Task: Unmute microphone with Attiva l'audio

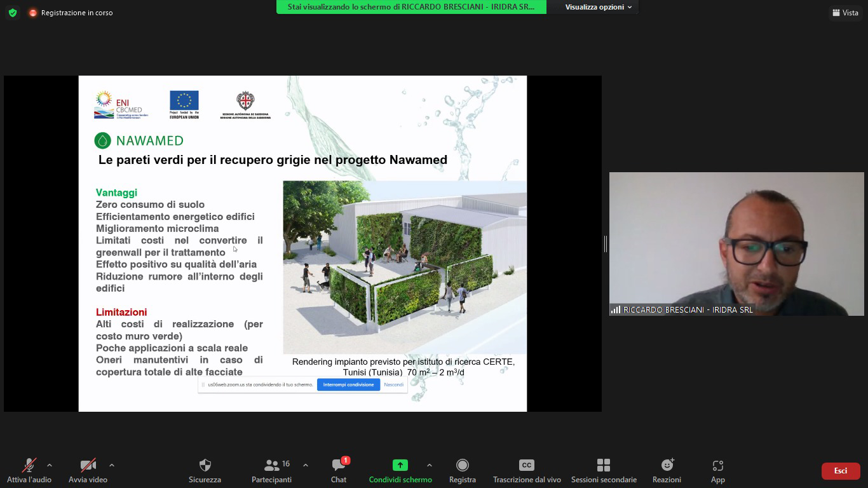Action: click(x=29, y=471)
